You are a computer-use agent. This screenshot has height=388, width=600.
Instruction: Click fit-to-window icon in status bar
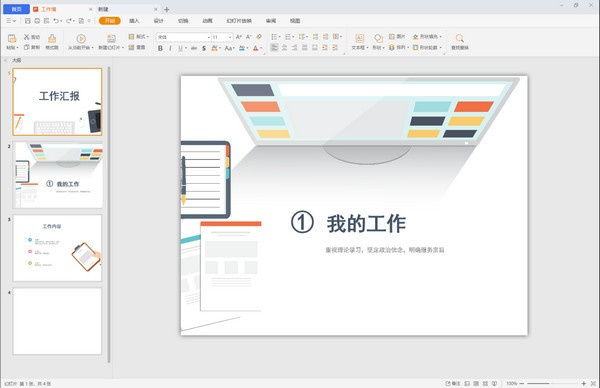pos(593,383)
